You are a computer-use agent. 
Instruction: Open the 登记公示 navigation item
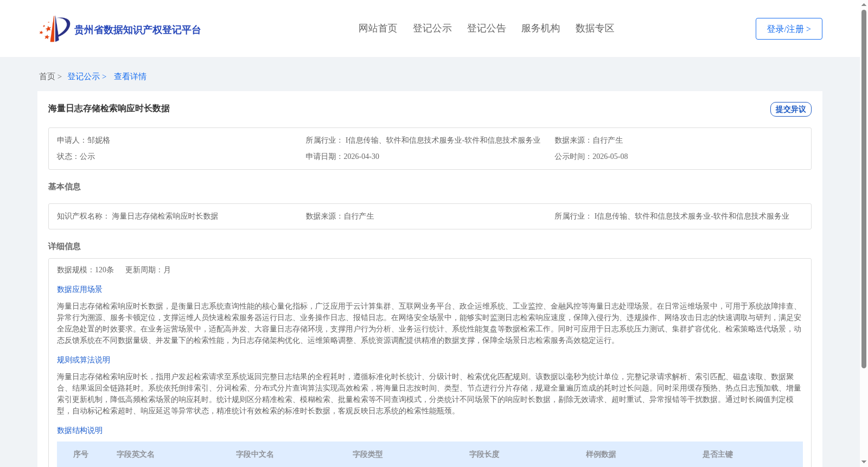432,28
